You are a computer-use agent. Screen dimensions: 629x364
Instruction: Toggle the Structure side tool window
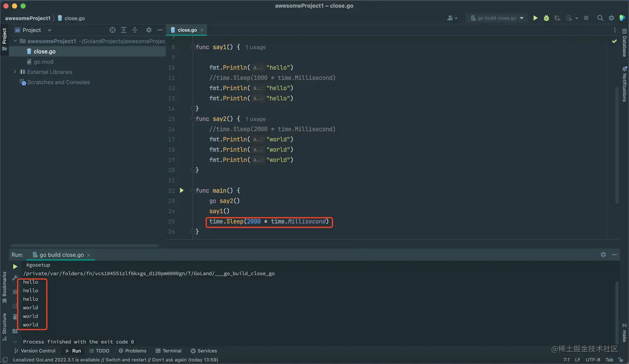pyautogui.click(x=5, y=327)
